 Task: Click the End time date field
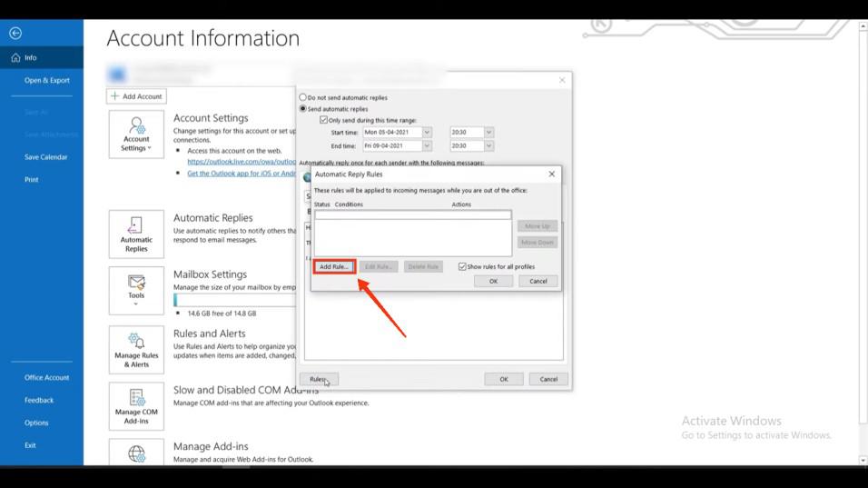(393, 145)
